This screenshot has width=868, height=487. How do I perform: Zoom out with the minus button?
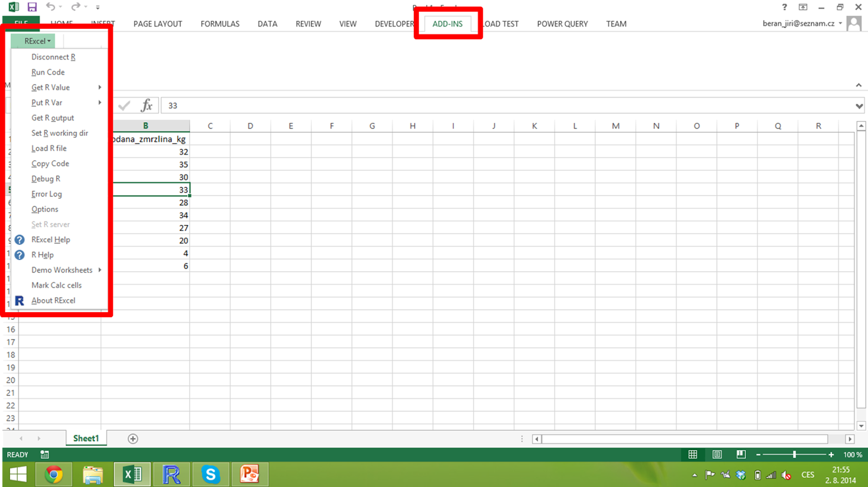point(758,454)
